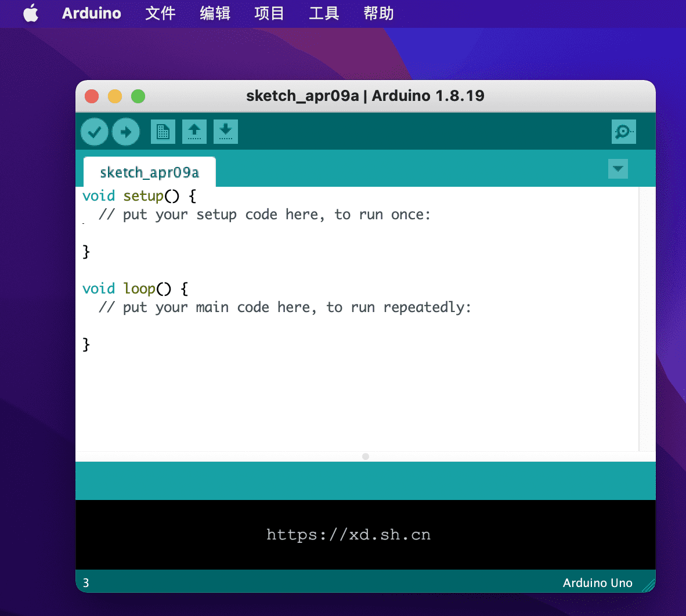The height and width of the screenshot is (616, 686).
Task: Open the Arduino application menu
Action: tap(92, 13)
